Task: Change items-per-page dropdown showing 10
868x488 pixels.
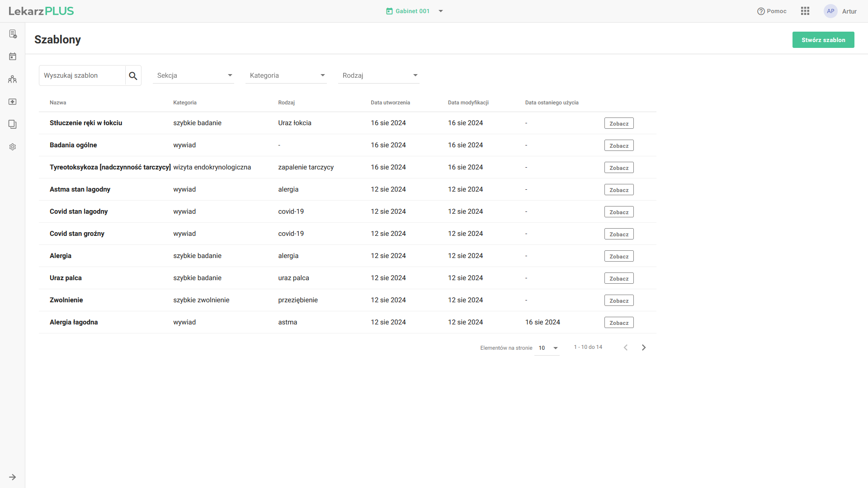Action: click(x=547, y=348)
